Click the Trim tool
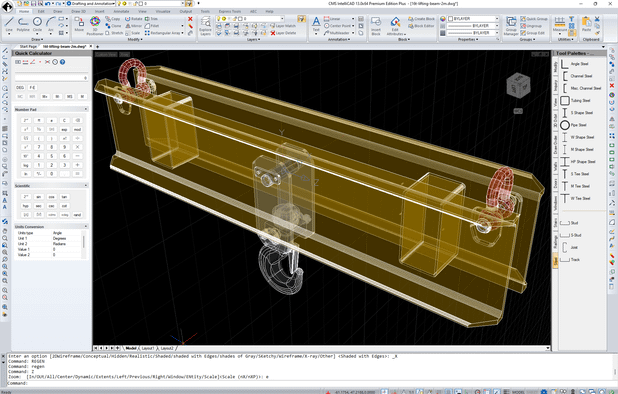618x394 pixels. (x=151, y=19)
